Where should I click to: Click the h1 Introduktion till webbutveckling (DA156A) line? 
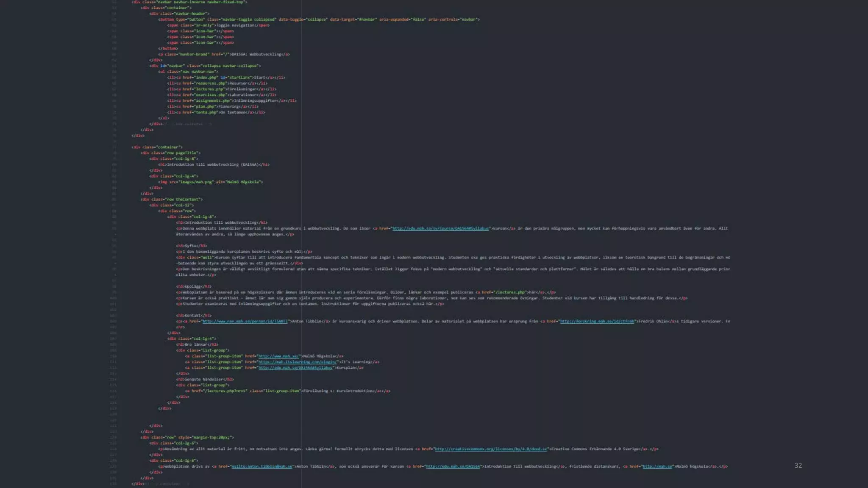[214, 164]
